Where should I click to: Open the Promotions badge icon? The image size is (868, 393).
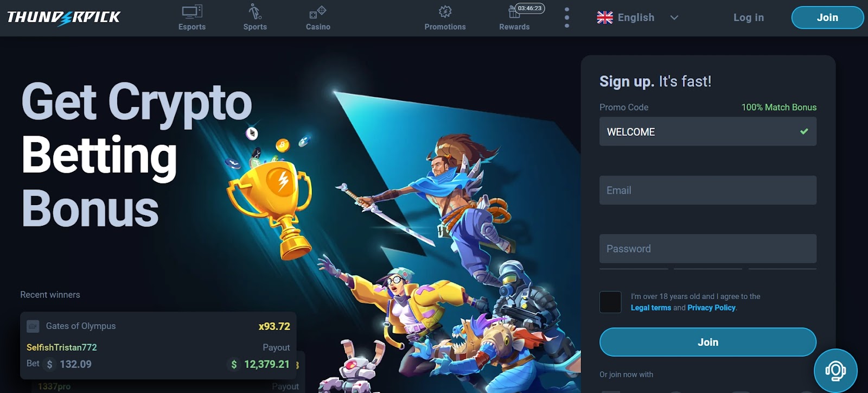point(445,11)
